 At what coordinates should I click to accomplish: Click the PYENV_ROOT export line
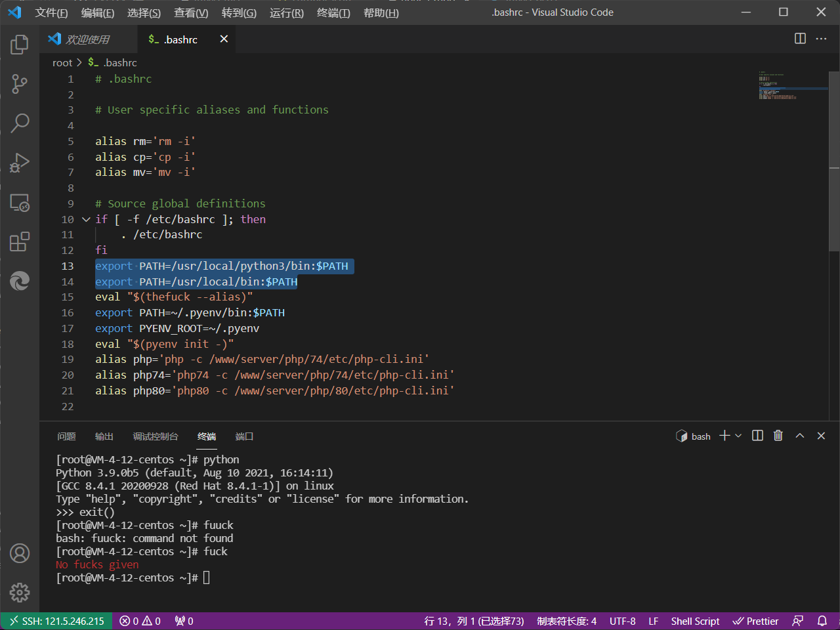[x=177, y=328]
